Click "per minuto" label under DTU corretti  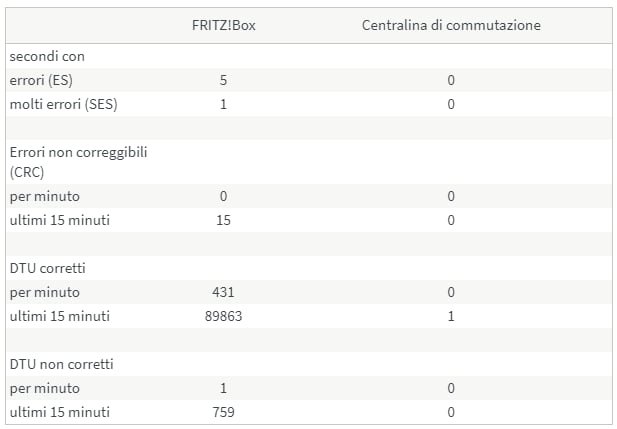click(45, 292)
